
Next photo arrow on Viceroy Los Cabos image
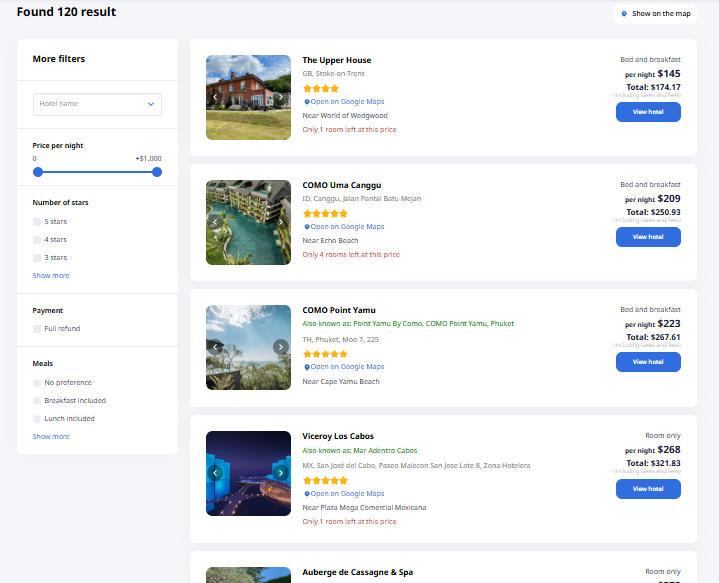point(281,473)
